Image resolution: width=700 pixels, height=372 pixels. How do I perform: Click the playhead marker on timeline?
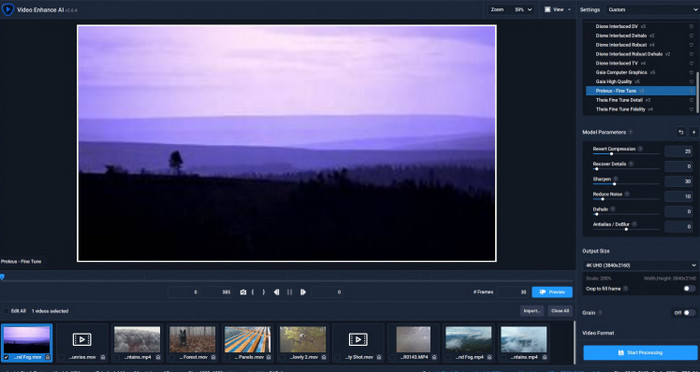click(2, 277)
